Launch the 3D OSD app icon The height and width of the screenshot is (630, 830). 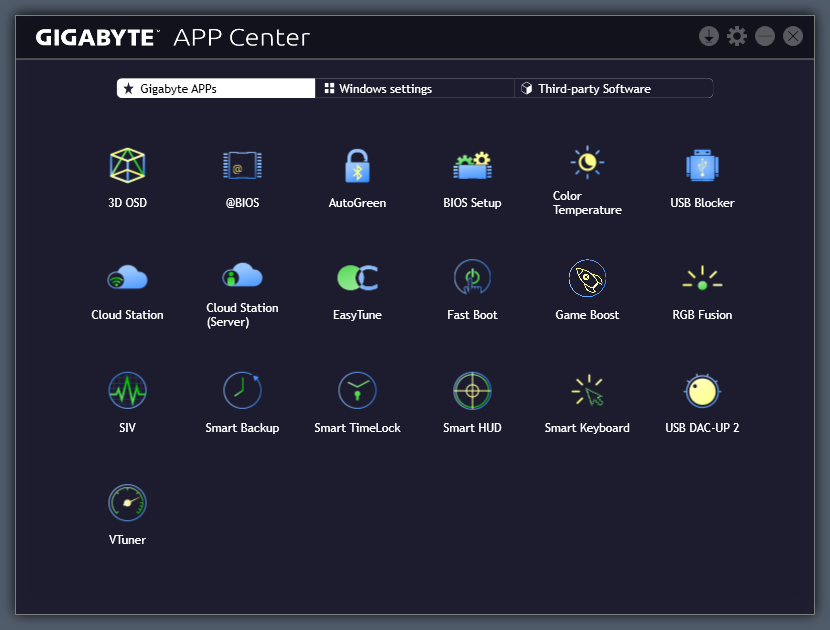[127, 165]
